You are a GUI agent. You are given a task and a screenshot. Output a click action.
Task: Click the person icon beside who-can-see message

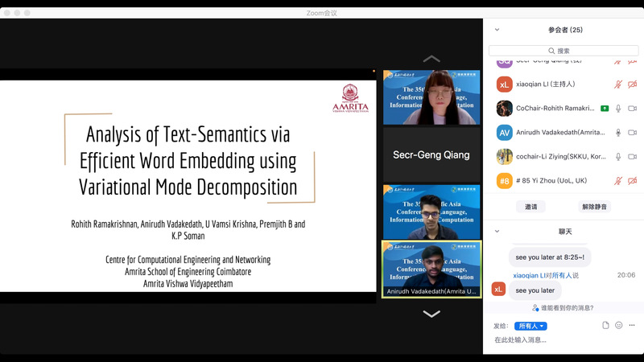point(535,307)
